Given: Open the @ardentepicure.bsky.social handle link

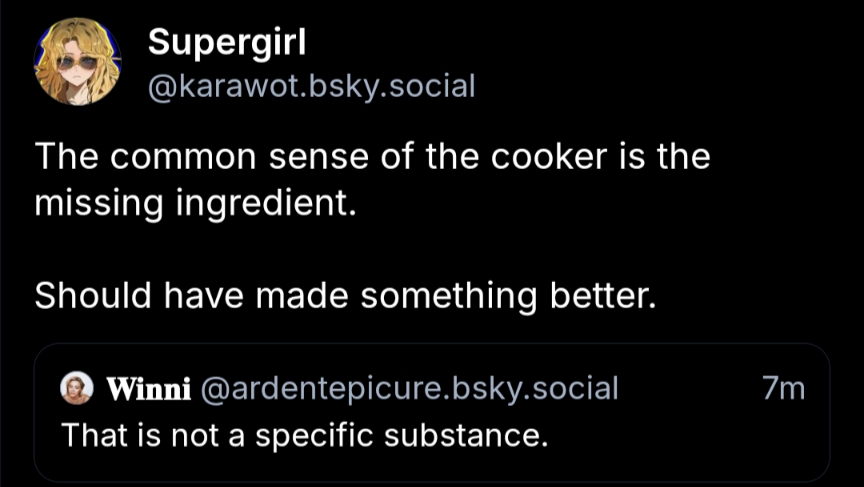Looking at the screenshot, I should (410, 388).
